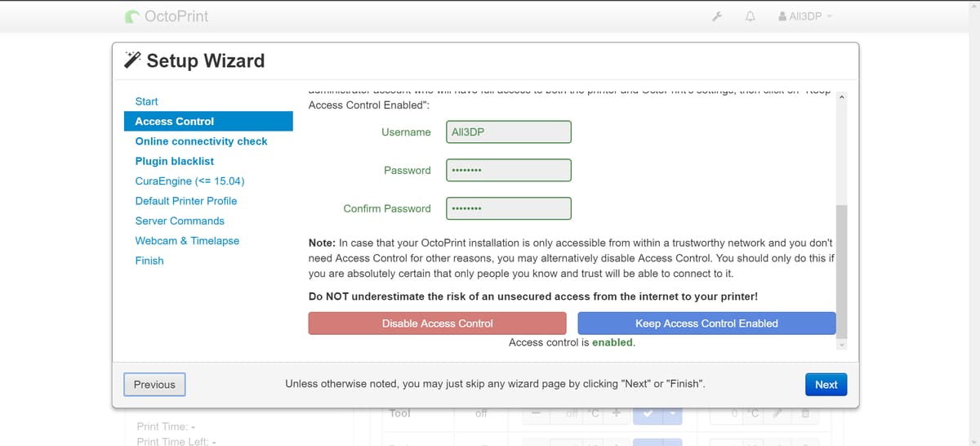Open CuraEngine (<= 15.04) page
The image size is (980, 446).
coord(190,181)
